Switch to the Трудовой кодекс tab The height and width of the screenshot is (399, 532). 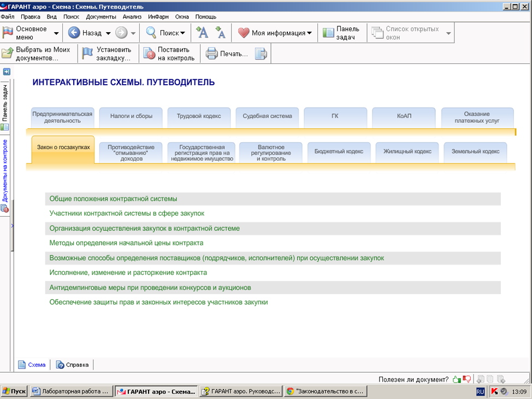(x=198, y=116)
